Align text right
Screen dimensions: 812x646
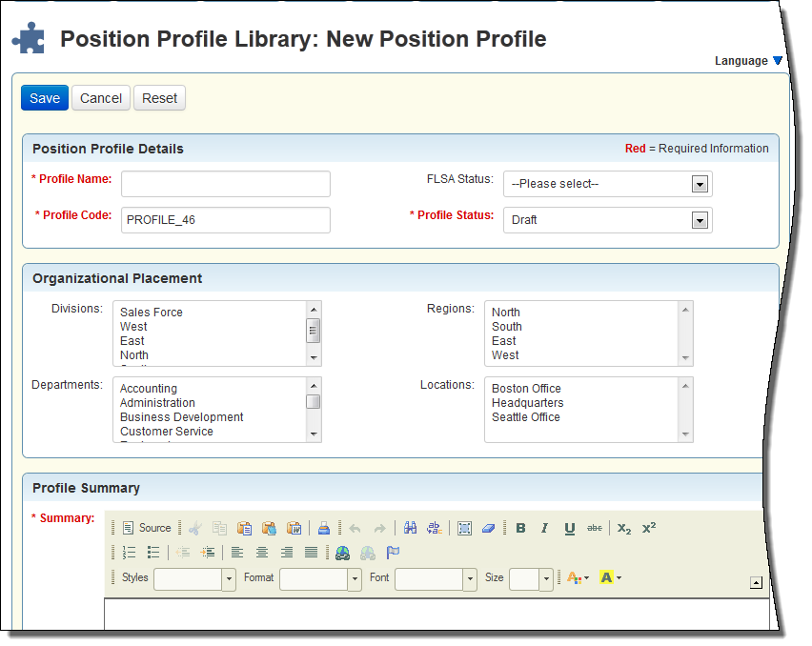tap(287, 553)
